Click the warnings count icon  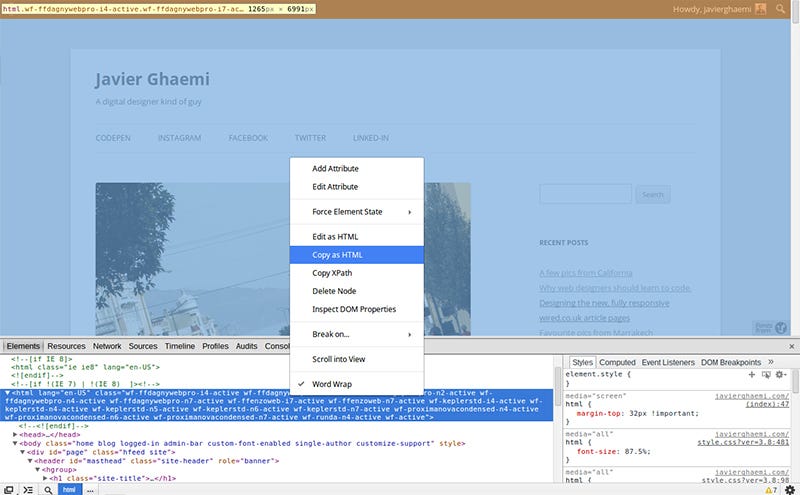770,490
